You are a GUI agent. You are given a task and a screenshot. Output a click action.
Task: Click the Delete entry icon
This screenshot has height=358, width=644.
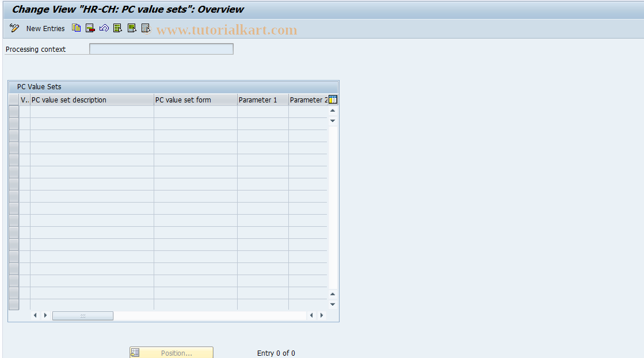tap(90, 28)
